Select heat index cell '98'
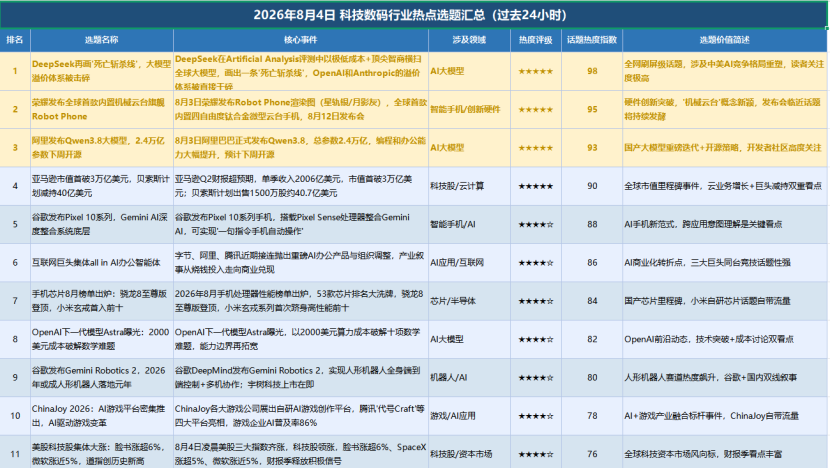830x468 pixels. click(x=592, y=71)
